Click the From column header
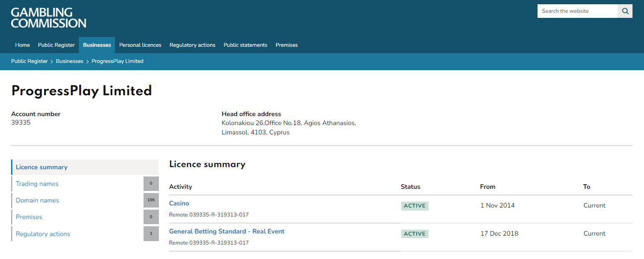Screen dimensions: 644x259 tap(488, 187)
